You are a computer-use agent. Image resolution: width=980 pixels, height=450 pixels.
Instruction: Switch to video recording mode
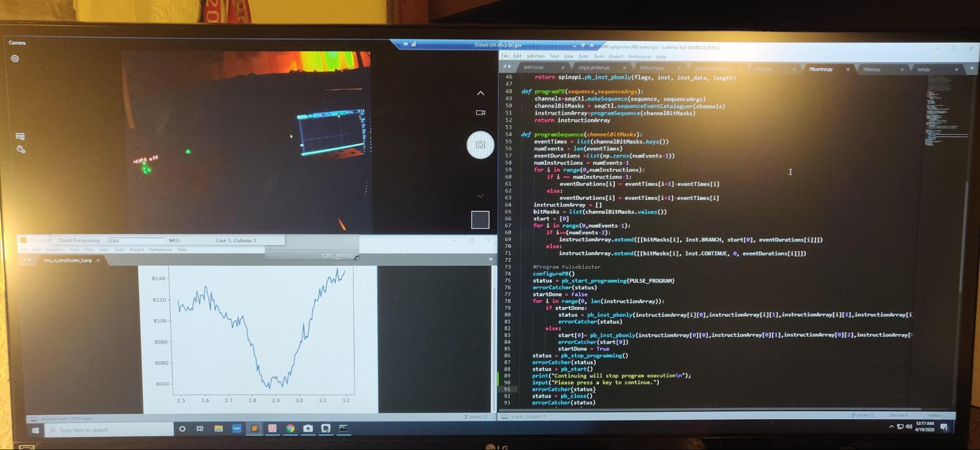(480, 113)
